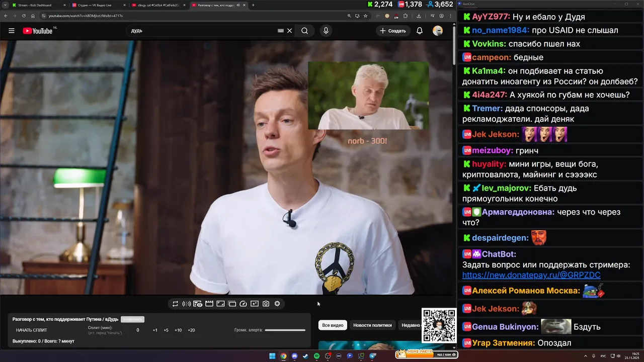Open Chrome from the taskbar
The image size is (644, 362).
283,356
